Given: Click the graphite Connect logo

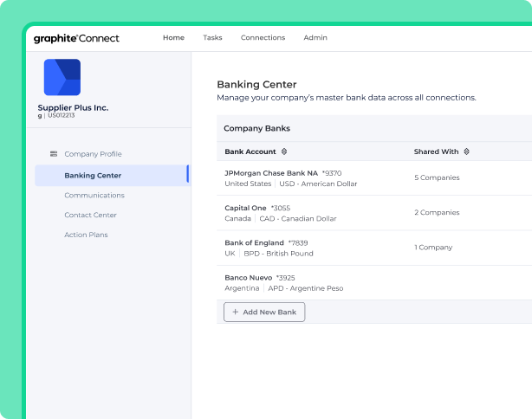Looking at the screenshot, I should click(x=76, y=38).
